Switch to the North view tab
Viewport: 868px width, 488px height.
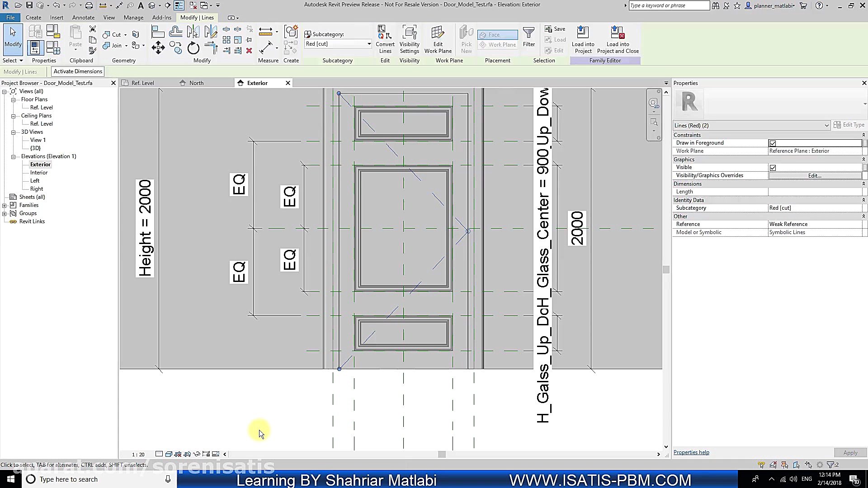coord(196,83)
